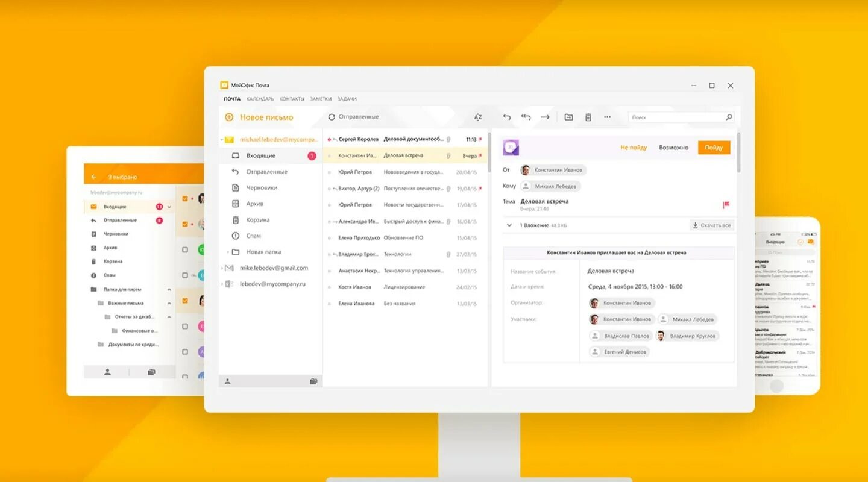The width and height of the screenshot is (868, 482).
Task: Accept the invitation with the Пойду button
Action: click(714, 148)
